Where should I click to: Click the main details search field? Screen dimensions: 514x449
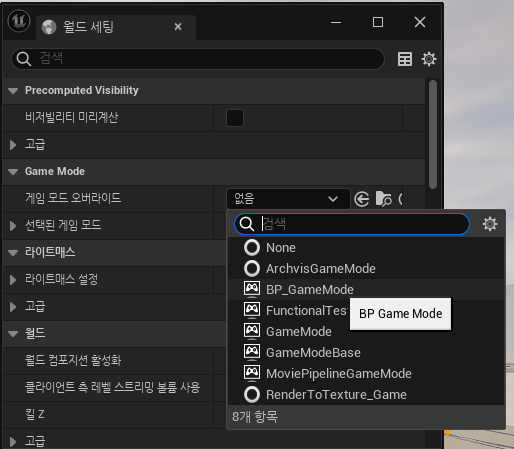[x=198, y=59]
